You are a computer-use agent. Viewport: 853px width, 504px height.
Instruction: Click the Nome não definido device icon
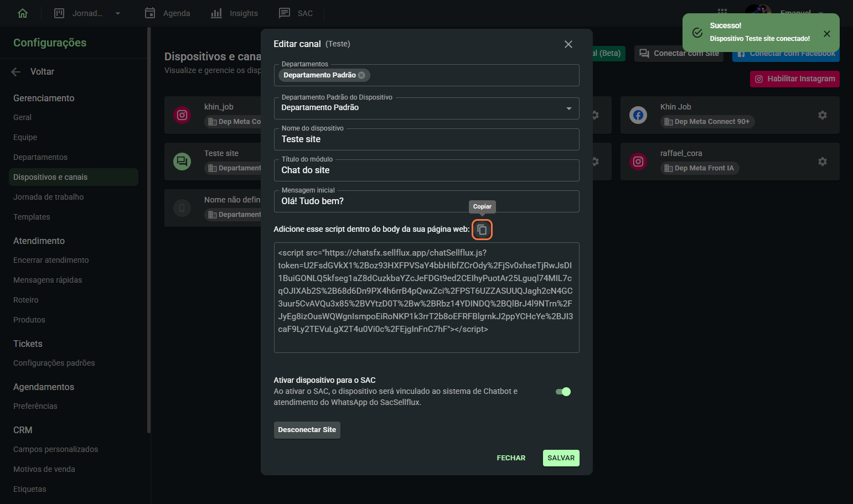coord(182,208)
